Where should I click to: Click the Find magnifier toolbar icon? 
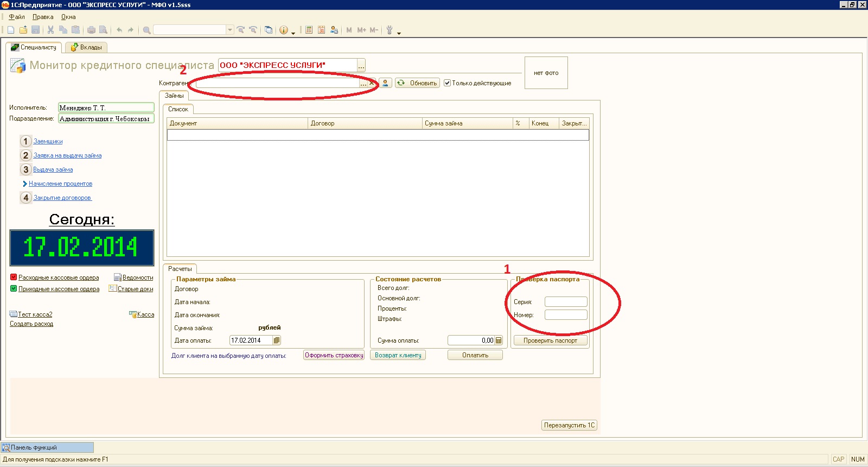[146, 30]
